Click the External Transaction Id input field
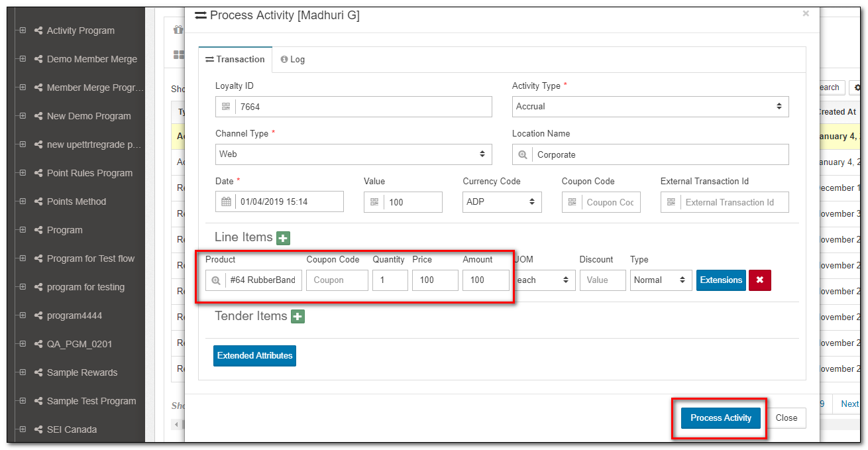This screenshot has width=868, height=450. (x=734, y=202)
